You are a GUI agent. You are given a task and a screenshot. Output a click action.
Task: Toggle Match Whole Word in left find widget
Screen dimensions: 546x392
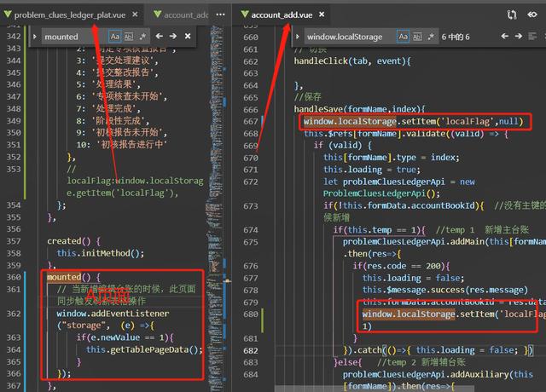tap(129, 37)
